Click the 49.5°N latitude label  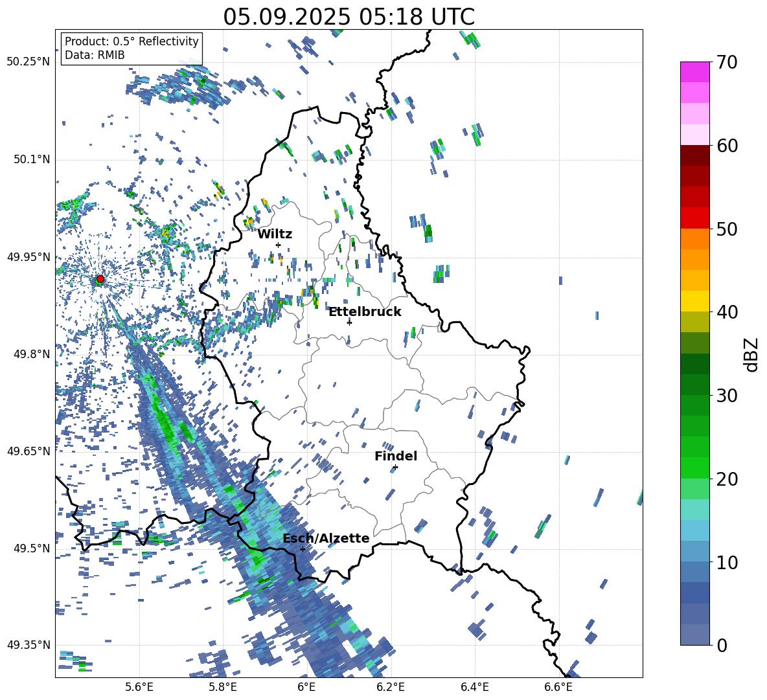point(32,548)
